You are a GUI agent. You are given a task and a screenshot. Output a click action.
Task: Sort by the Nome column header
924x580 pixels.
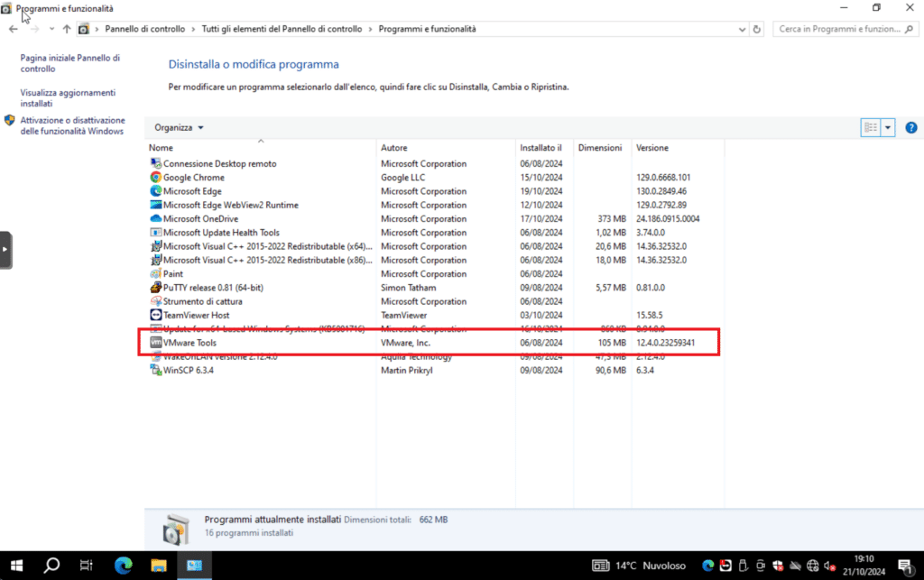[261, 148]
